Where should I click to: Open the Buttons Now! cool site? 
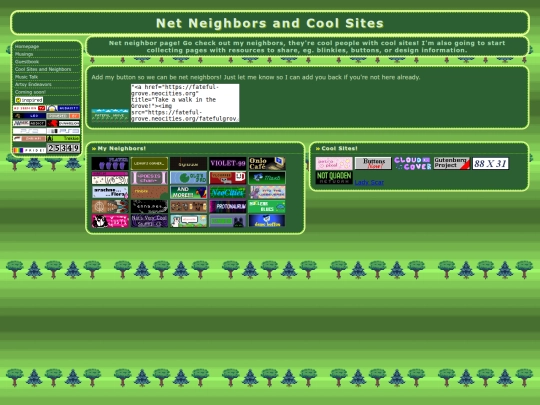[373, 163]
